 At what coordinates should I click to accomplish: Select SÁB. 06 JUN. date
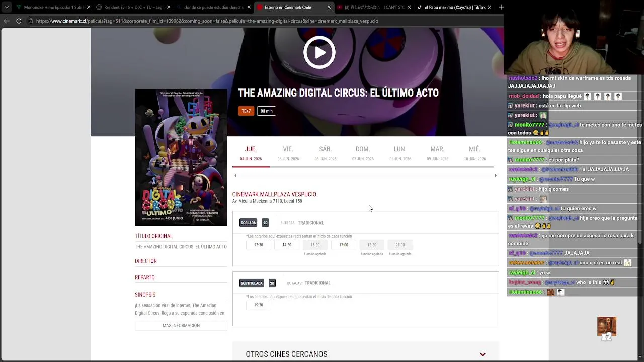click(x=326, y=154)
